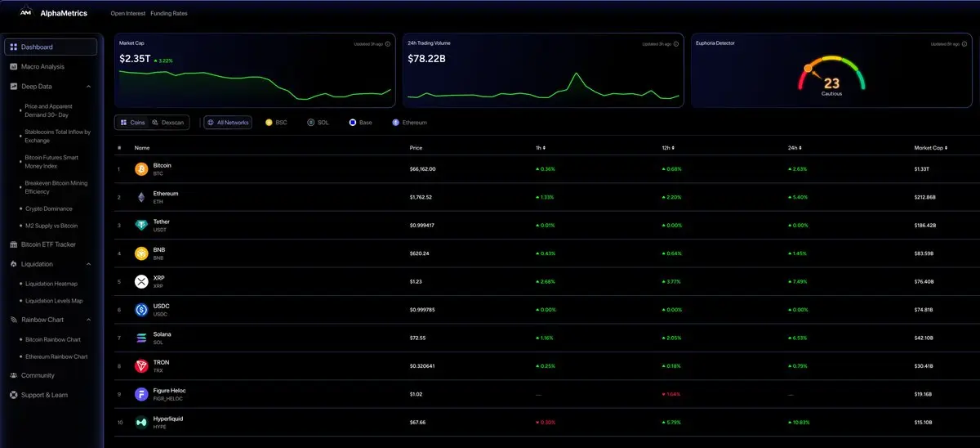This screenshot has width=980, height=448.
Task: Open Bitcoin Rainbow Chart
Action: click(54, 339)
